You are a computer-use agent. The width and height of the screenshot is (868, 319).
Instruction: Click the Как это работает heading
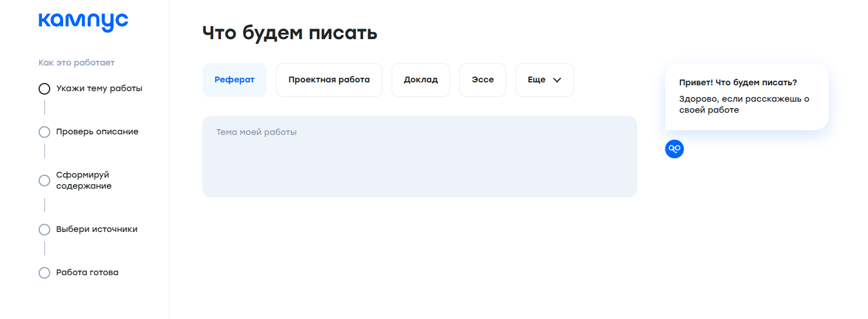click(x=77, y=63)
